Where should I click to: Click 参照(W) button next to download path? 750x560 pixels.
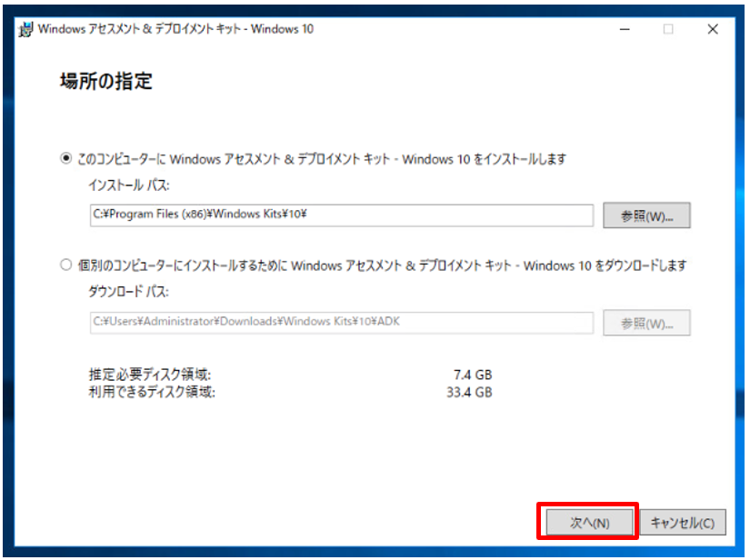pyautogui.click(x=646, y=323)
